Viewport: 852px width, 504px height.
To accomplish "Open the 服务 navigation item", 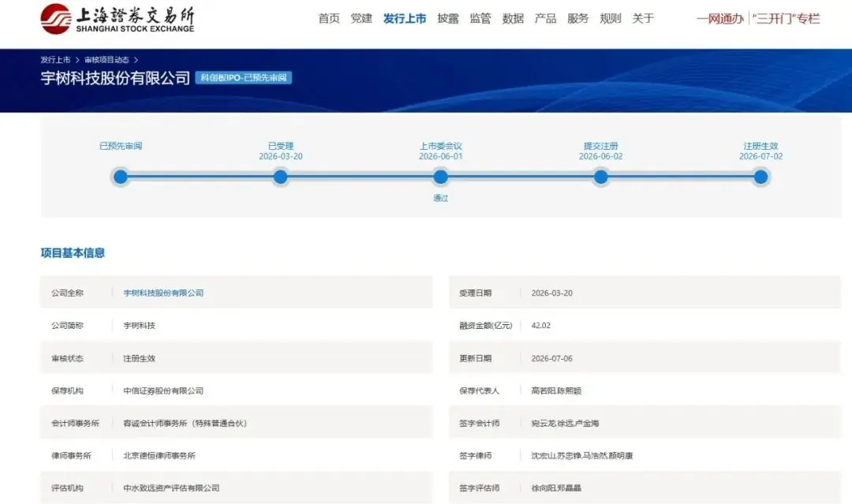I will click(x=577, y=18).
